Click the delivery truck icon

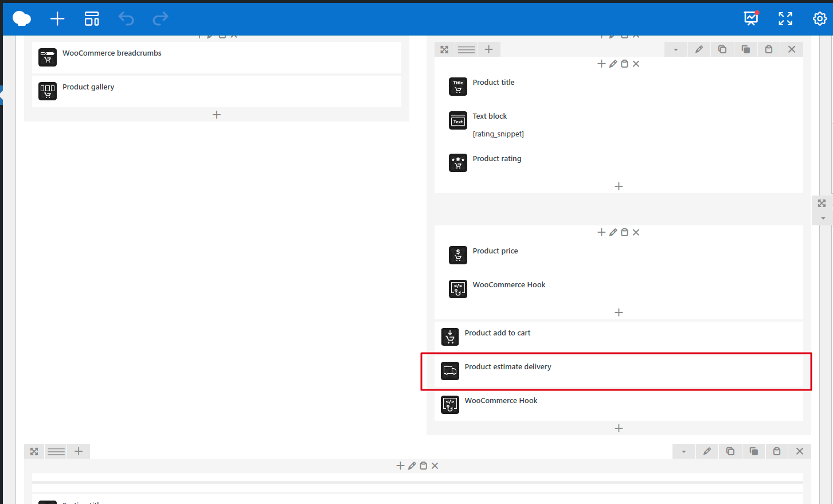[x=450, y=371]
